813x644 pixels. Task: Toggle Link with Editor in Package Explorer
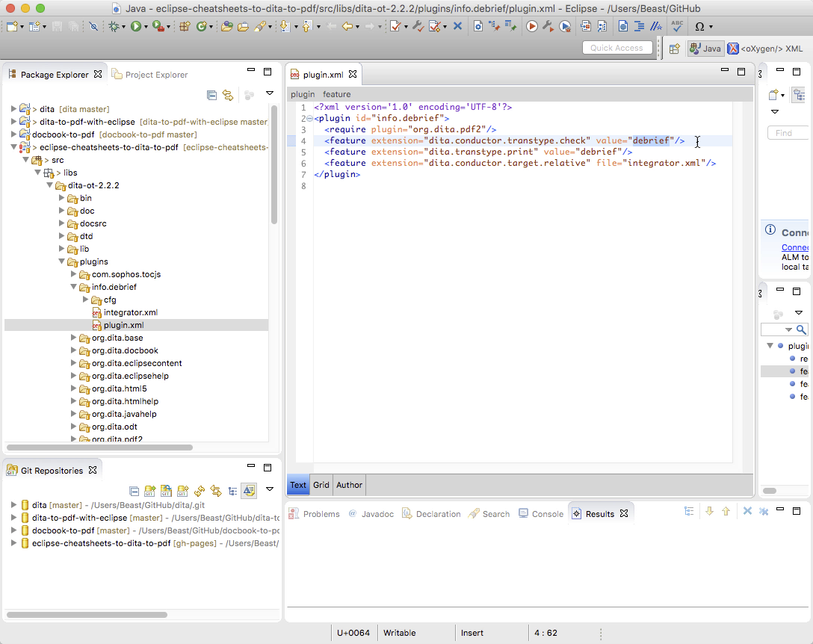(228, 95)
